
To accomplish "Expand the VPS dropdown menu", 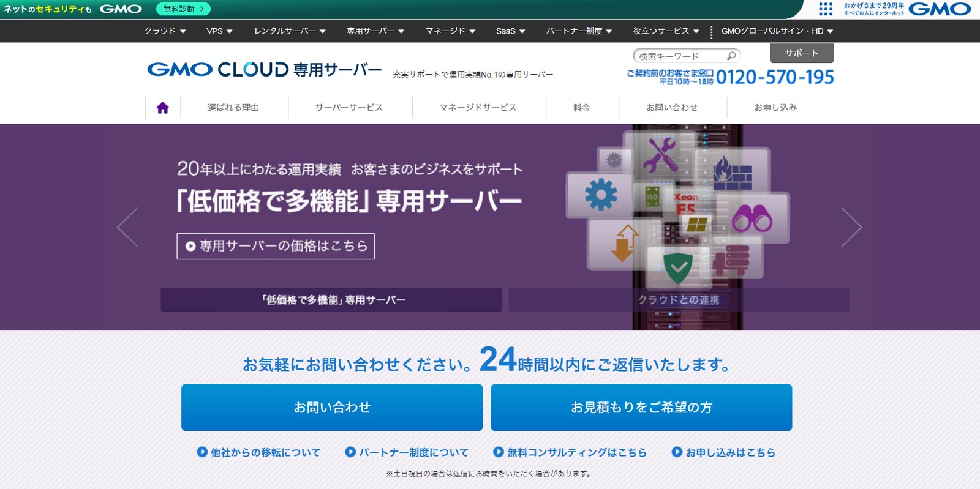I will click(219, 31).
